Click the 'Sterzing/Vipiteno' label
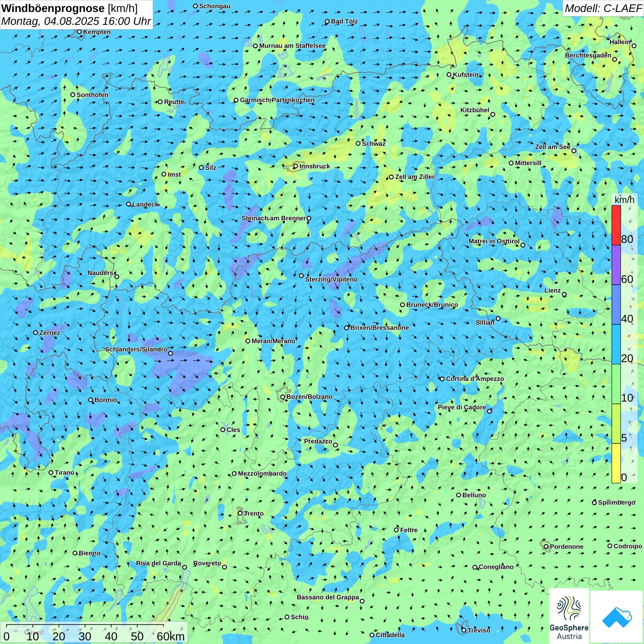Screen dimensions: 644x644 331,279
